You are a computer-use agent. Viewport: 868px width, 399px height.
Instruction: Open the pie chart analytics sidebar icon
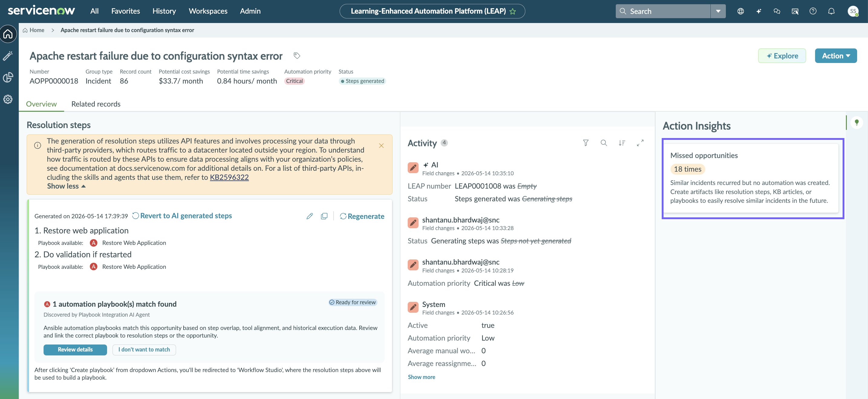(x=8, y=77)
